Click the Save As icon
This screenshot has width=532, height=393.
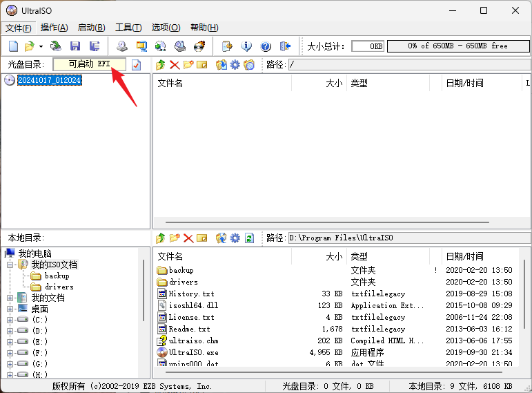(x=95, y=46)
